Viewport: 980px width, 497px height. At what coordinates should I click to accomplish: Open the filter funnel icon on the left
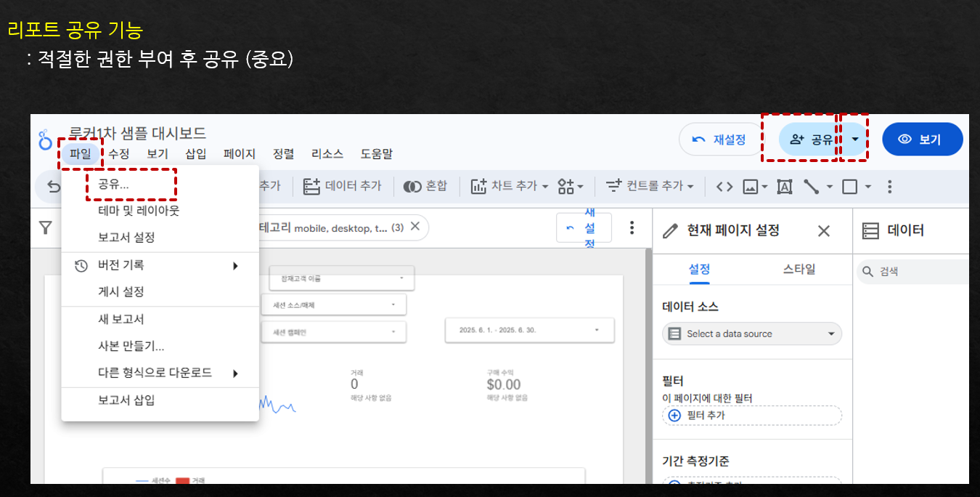pyautogui.click(x=45, y=227)
